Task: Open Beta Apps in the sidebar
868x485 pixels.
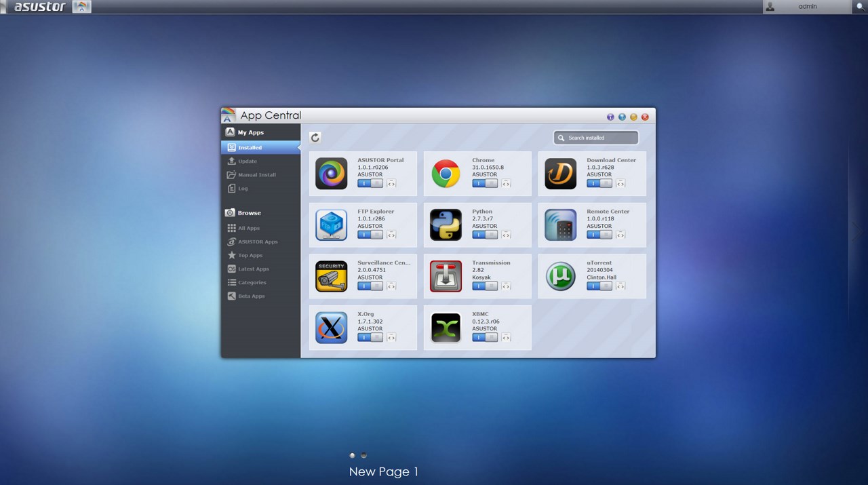Action: point(261,296)
